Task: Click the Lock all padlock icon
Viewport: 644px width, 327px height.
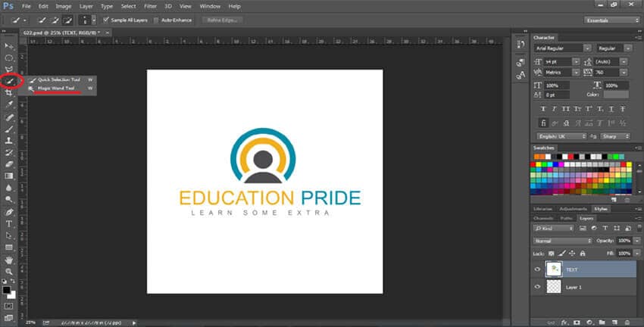Action: pyautogui.click(x=583, y=254)
